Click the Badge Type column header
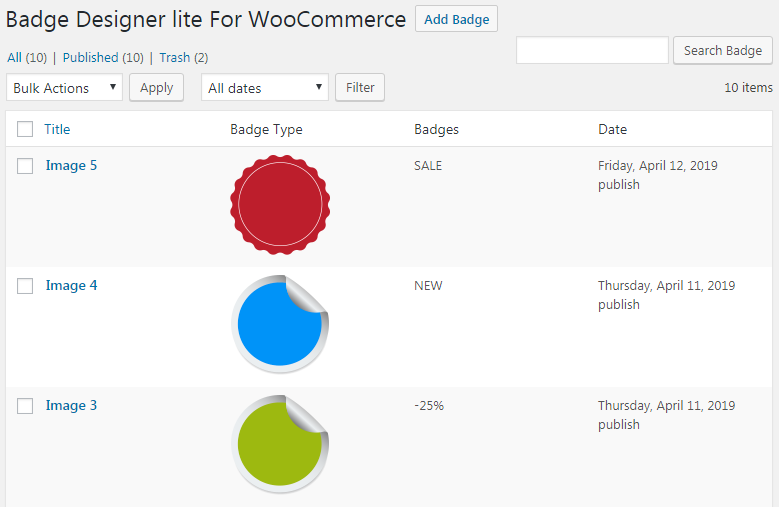Screen dimensions: 779x507 click(x=266, y=129)
